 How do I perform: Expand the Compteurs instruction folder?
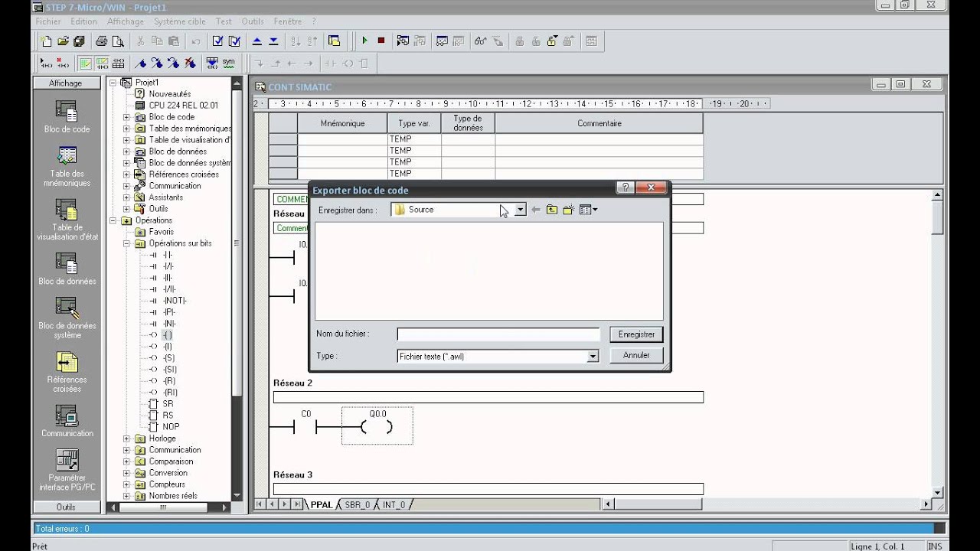coord(127,484)
